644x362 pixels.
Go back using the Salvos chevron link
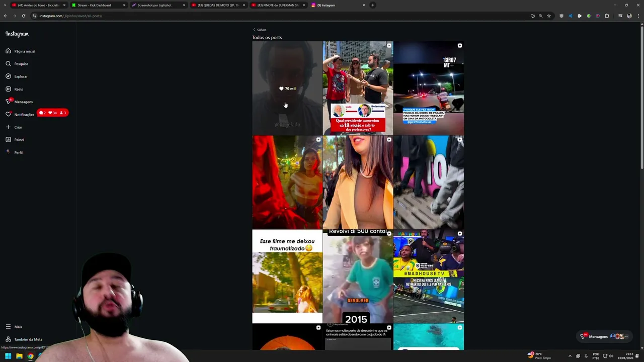coord(260,30)
